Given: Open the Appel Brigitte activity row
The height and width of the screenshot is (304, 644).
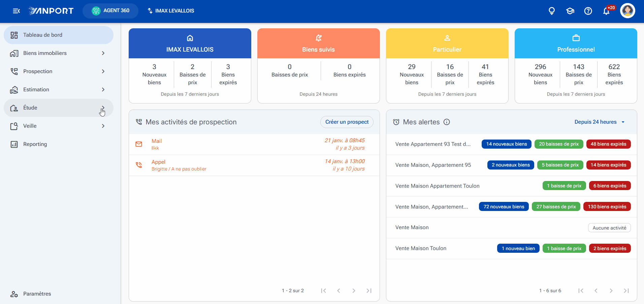Looking at the screenshot, I should pos(254,165).
